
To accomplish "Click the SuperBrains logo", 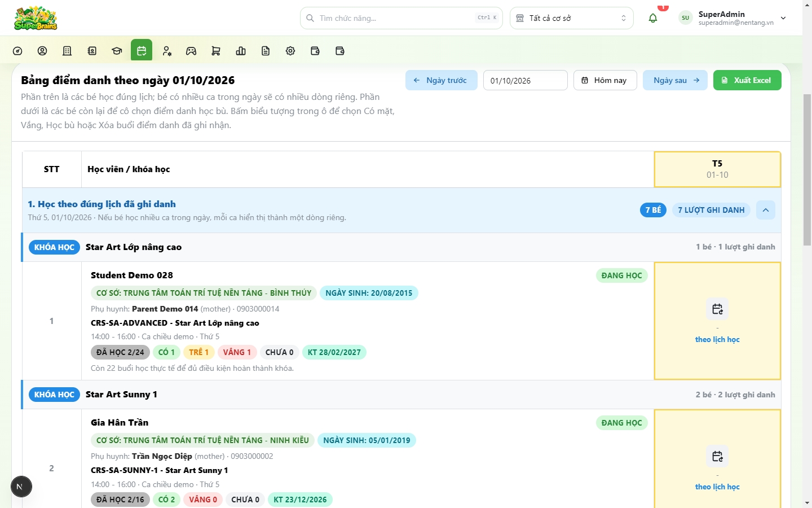I will (36, 18).
